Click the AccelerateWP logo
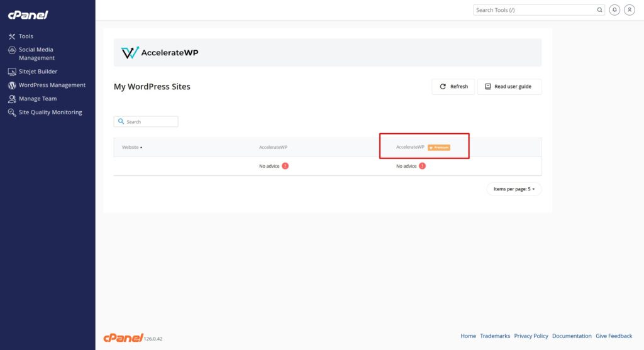This screenshot has height=350, width=644. (160, 53)
